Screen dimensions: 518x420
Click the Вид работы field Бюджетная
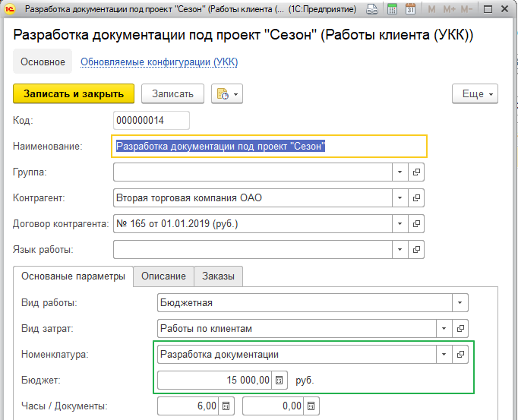pyautogui.click(x=305, y=303)
